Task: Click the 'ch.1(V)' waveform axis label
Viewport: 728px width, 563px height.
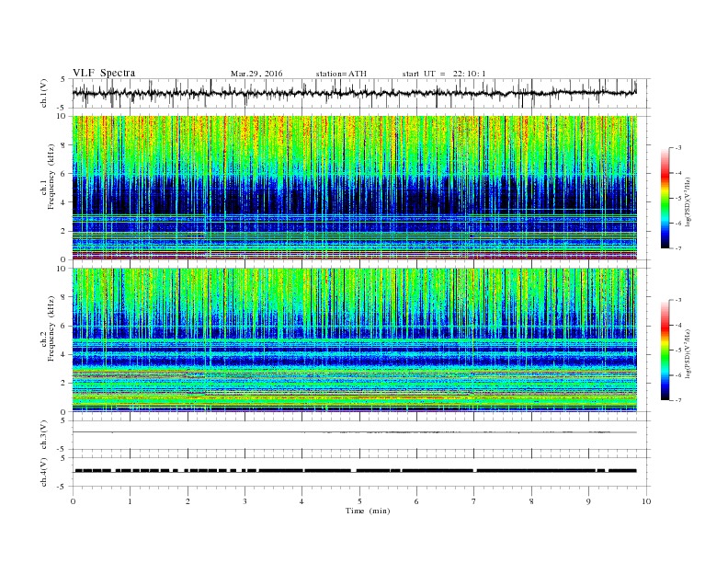Action: pyautogui.click(x=44, y=93)
